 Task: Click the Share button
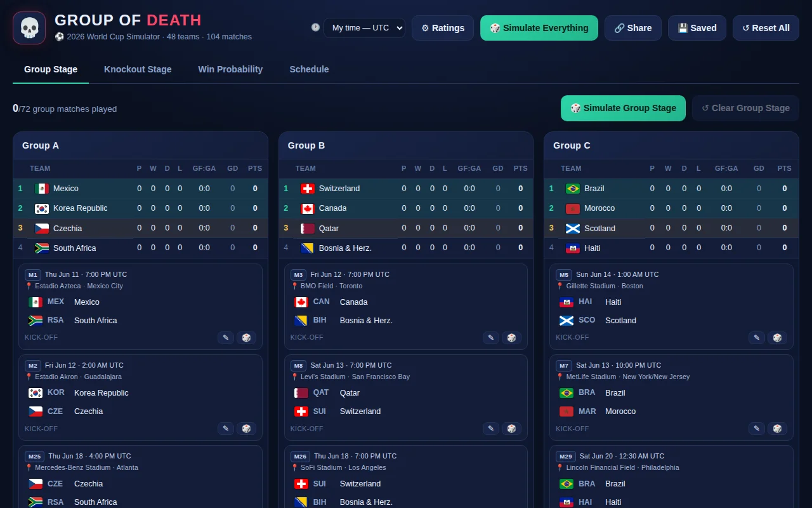pyautogui.click(x=633, y=28)
